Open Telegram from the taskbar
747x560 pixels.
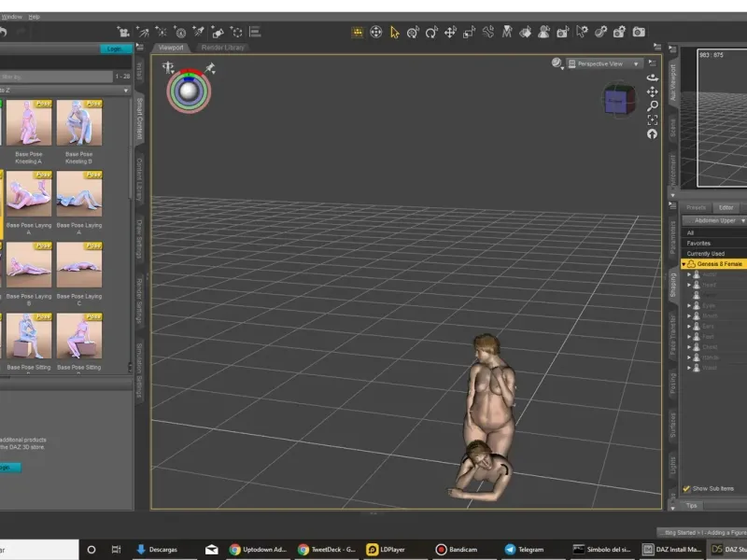click(x=524, y=550)
